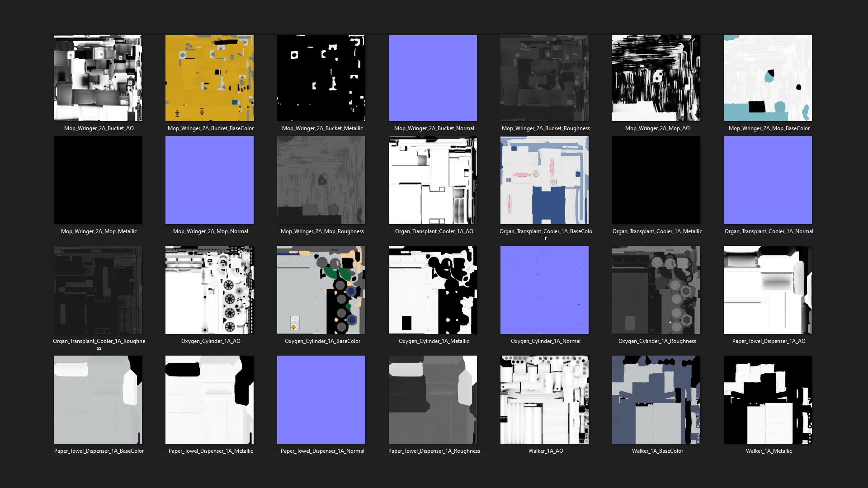Click the Oxygen_Cylinder_1A_BaseColor thumbnail
Image resolution: width=868 pixels, height=488 pixels.
click(321, 290)
